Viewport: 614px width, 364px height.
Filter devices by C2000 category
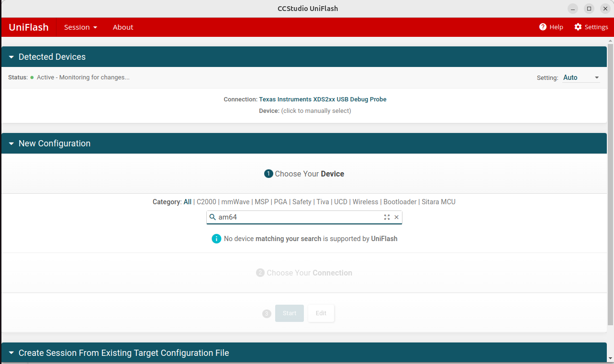206,202
